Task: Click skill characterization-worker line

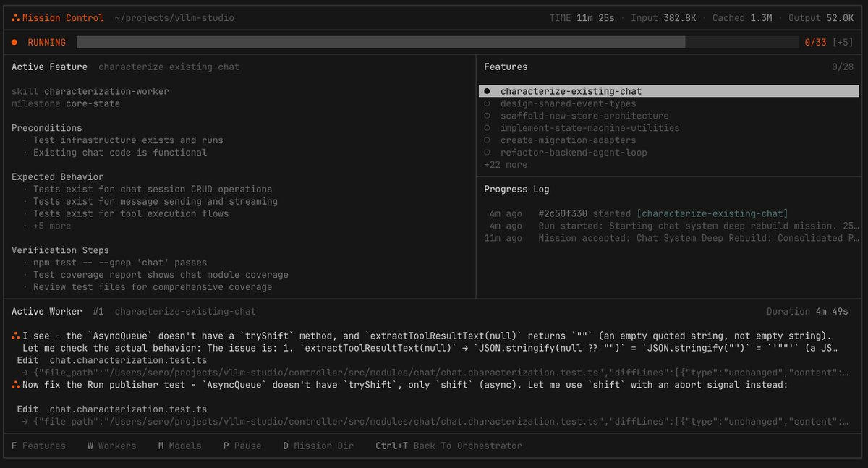Action: (x=90, y=92)
